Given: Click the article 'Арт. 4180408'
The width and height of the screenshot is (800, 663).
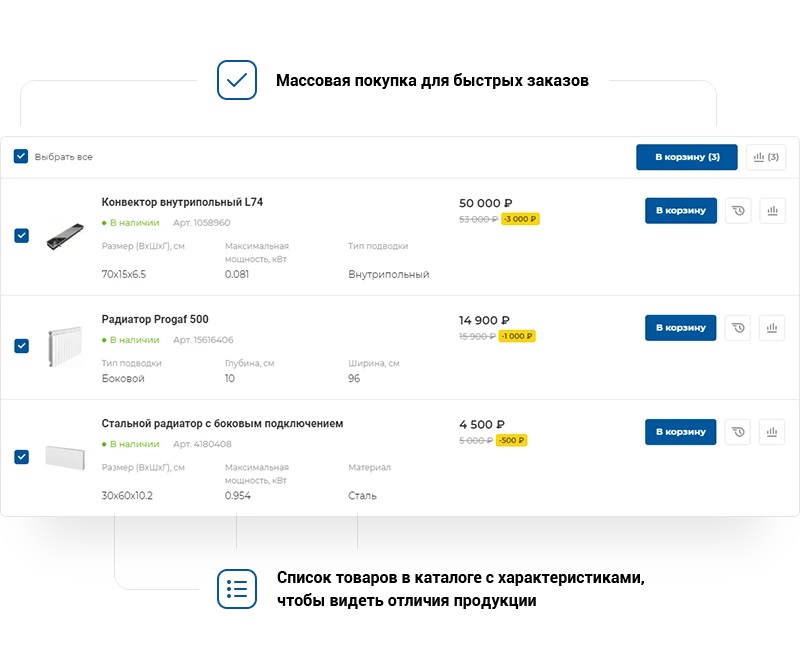Looking at the screenshot, I should [202, 444].
